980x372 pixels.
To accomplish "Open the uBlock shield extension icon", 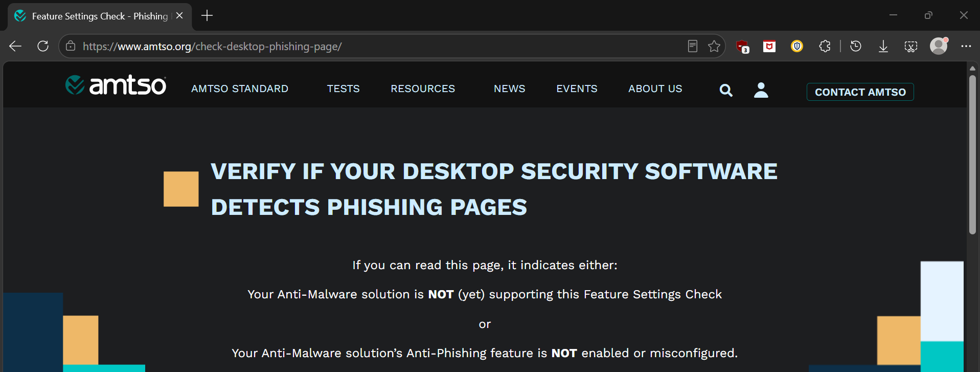I will click(x=742, y=47).
